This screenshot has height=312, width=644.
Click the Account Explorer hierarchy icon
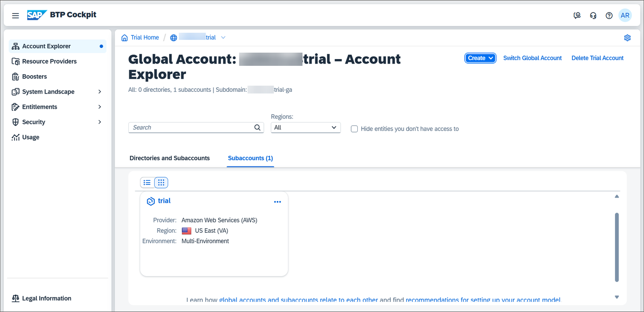(x=16, y=46)
